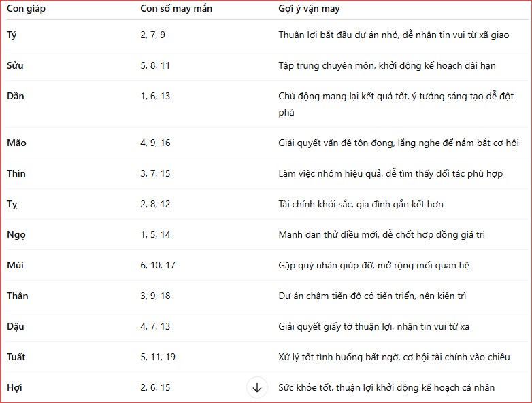
Task: Click text 'Làm việc nhóm hiệu quả'
Action: (331, 173)
